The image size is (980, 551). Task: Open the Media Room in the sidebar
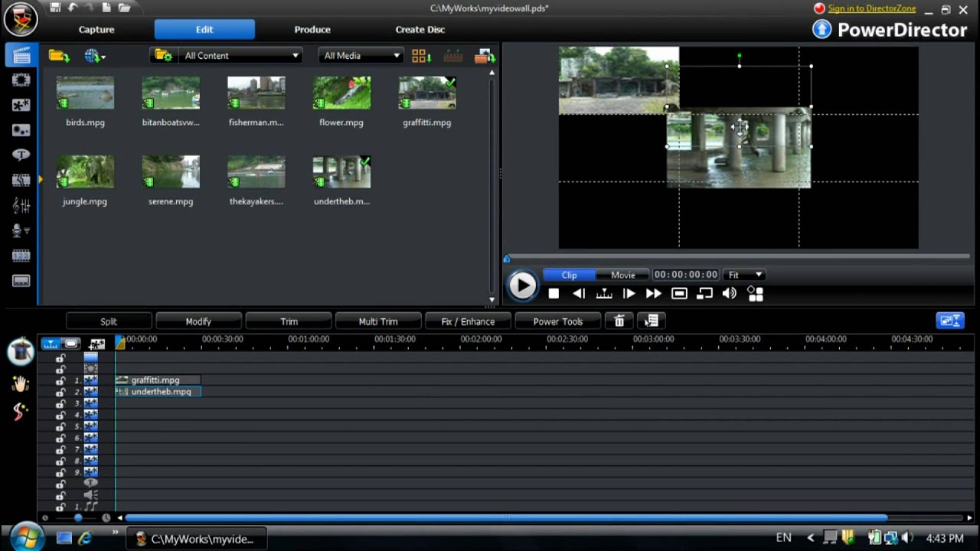(21, 55)
